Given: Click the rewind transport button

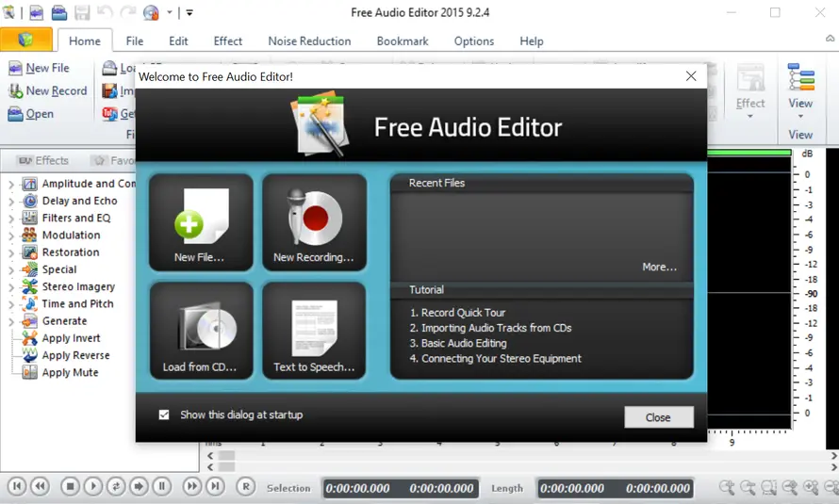Looking at the screenshot, I should [41, 486].
